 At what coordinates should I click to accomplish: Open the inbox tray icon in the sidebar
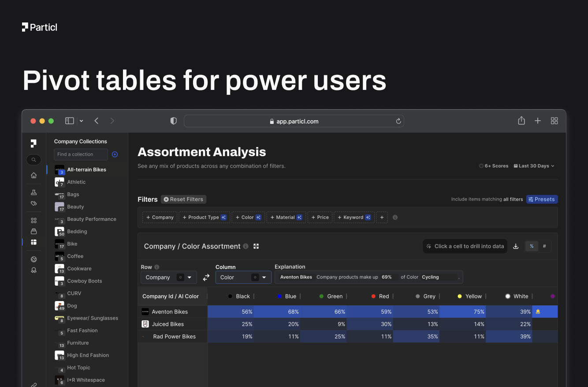[x=33, y=231]
